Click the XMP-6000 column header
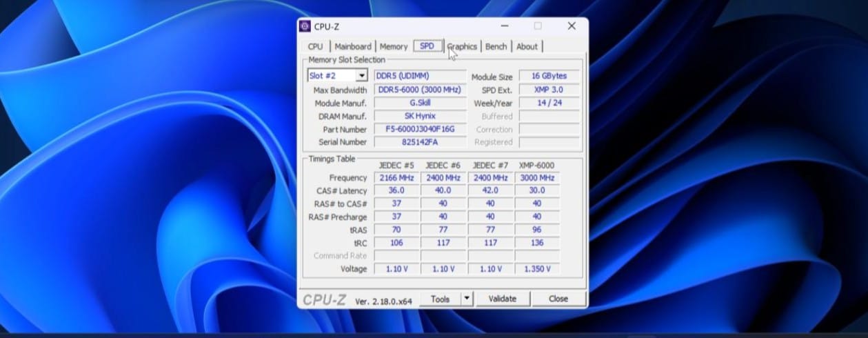The image size is (868, 338). point(537,165)
